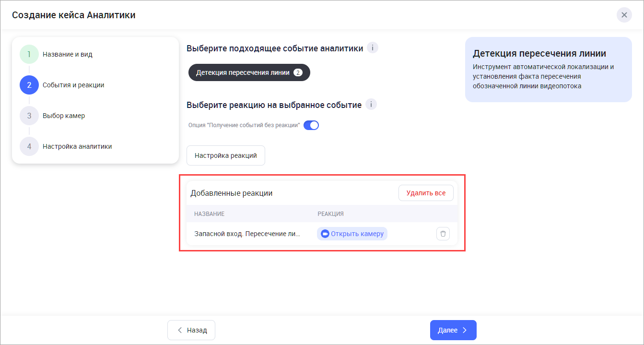Click the step 4 circle icon
Screen dimensions: 644x345
[29, 146]
